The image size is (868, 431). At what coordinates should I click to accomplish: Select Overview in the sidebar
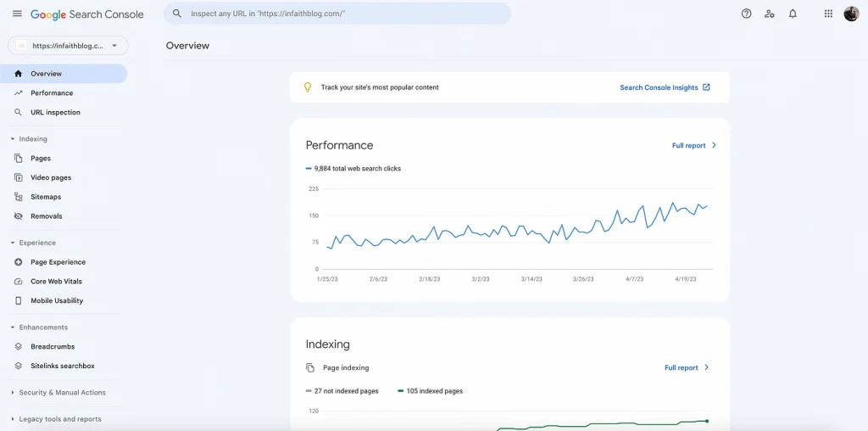tap(64, 74)
